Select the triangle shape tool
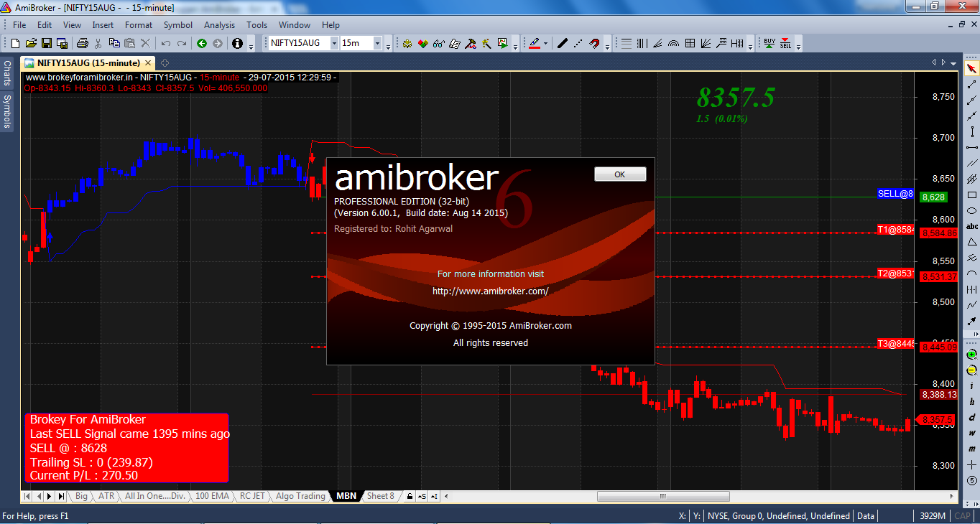 coord(971,242)
